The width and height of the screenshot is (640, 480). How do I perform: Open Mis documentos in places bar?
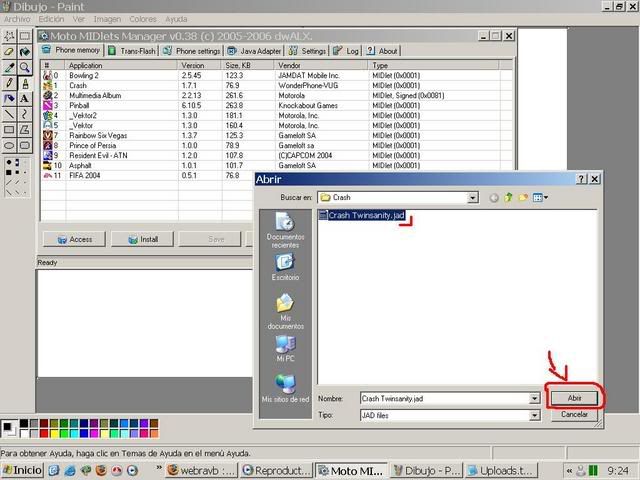[285, 311]
